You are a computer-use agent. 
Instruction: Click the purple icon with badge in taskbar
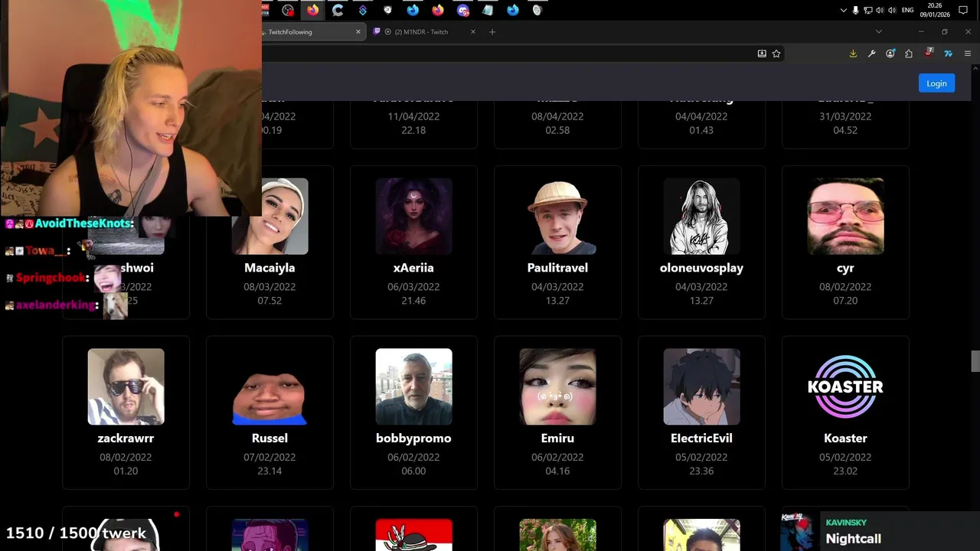click(x=462, y=10)
